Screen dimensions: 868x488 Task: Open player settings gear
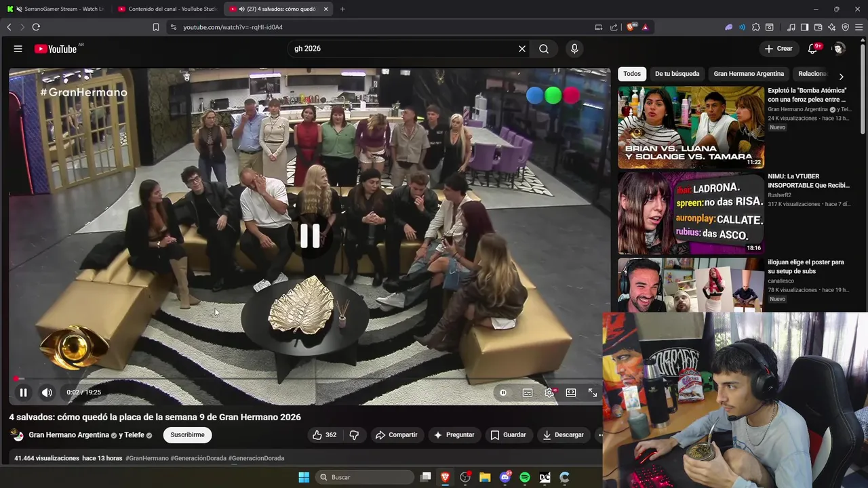(549, 392)
